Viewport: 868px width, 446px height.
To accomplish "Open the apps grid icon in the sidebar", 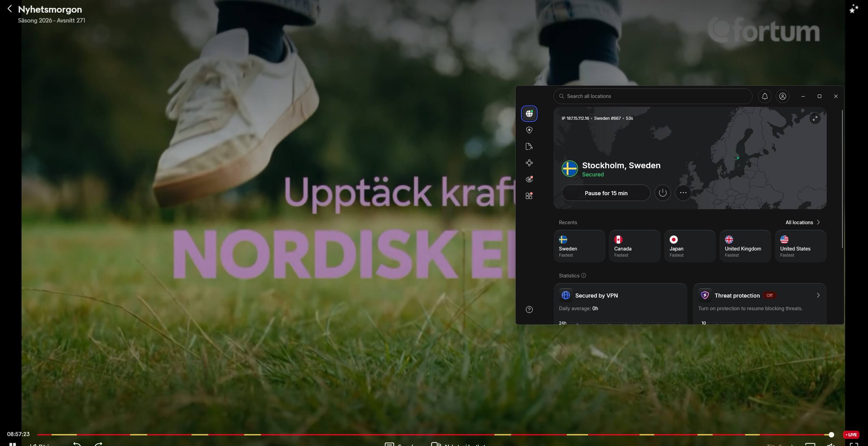I will click(x=529, y=196).
